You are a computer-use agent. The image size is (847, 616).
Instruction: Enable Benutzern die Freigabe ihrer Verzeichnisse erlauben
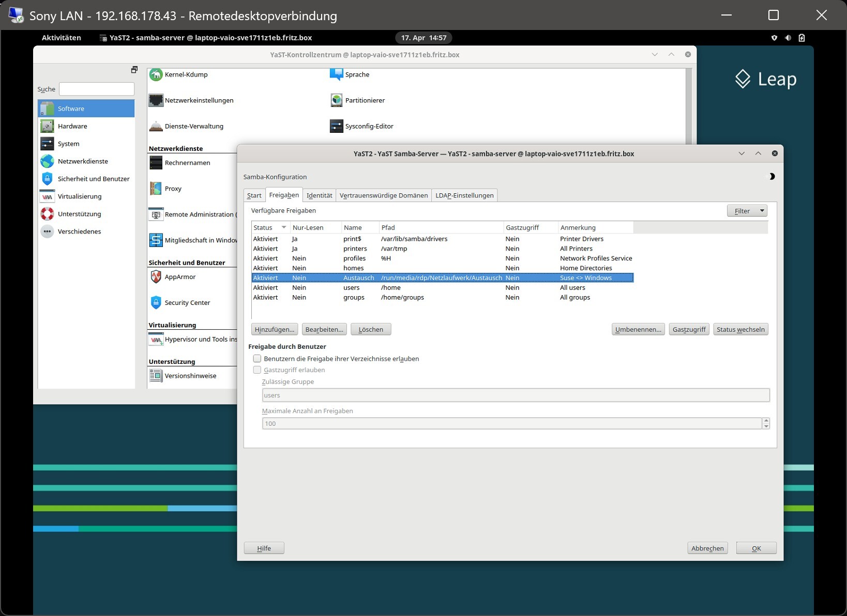click(257, 359)
